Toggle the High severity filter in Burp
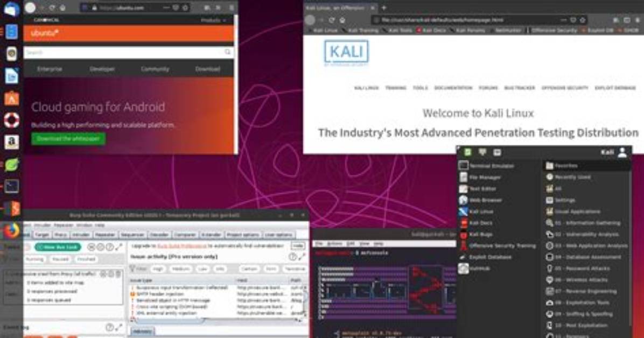644x338 pixels. coord(158,269)
